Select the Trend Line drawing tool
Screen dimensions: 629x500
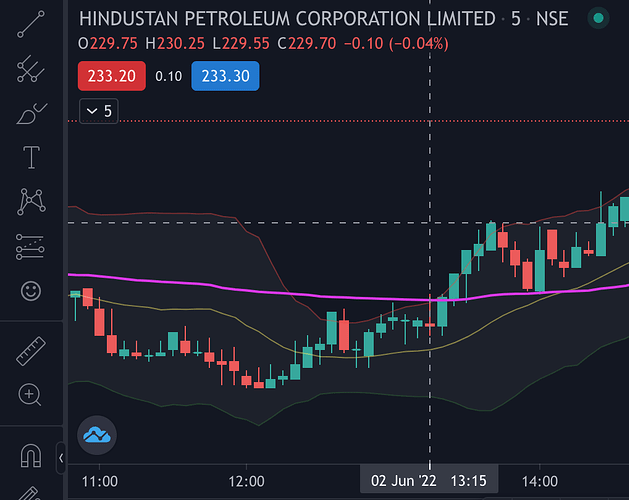click(x=31, y=23)
